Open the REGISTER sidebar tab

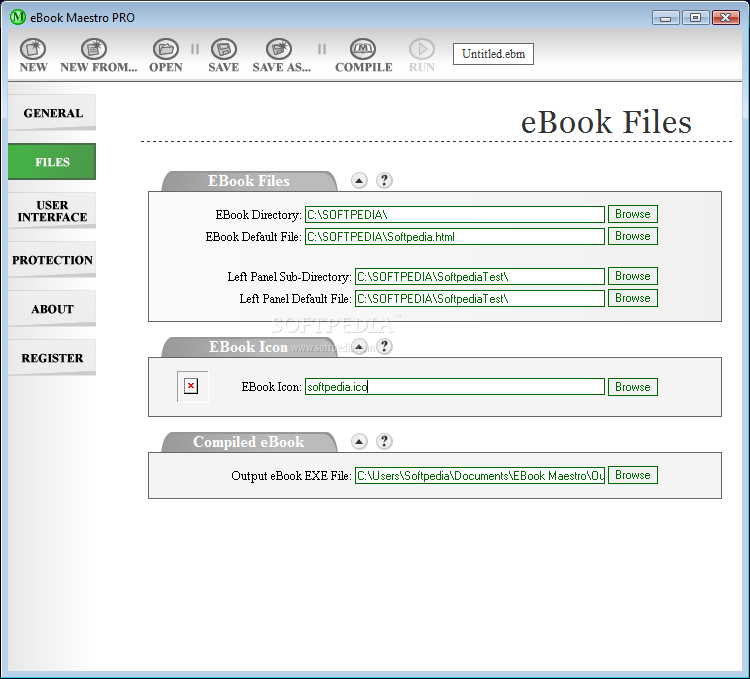click(x=52, y=358)
